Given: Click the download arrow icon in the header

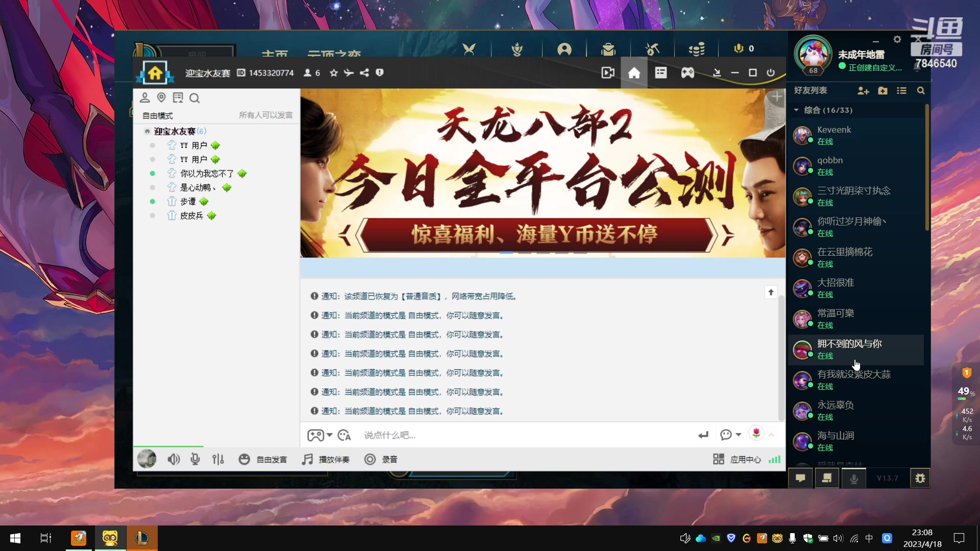Looking at the screenshot, I should (717, 73).
